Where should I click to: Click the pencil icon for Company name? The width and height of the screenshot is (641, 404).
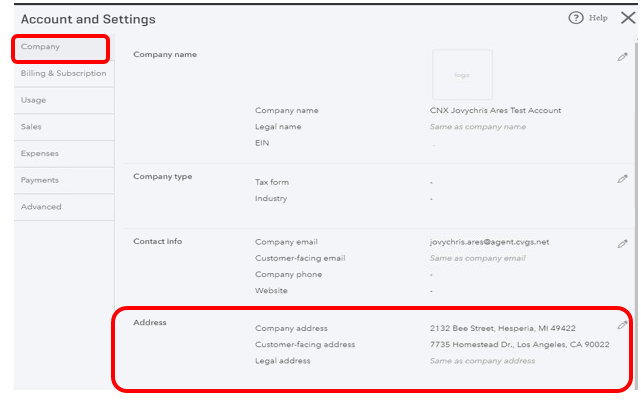622,57
